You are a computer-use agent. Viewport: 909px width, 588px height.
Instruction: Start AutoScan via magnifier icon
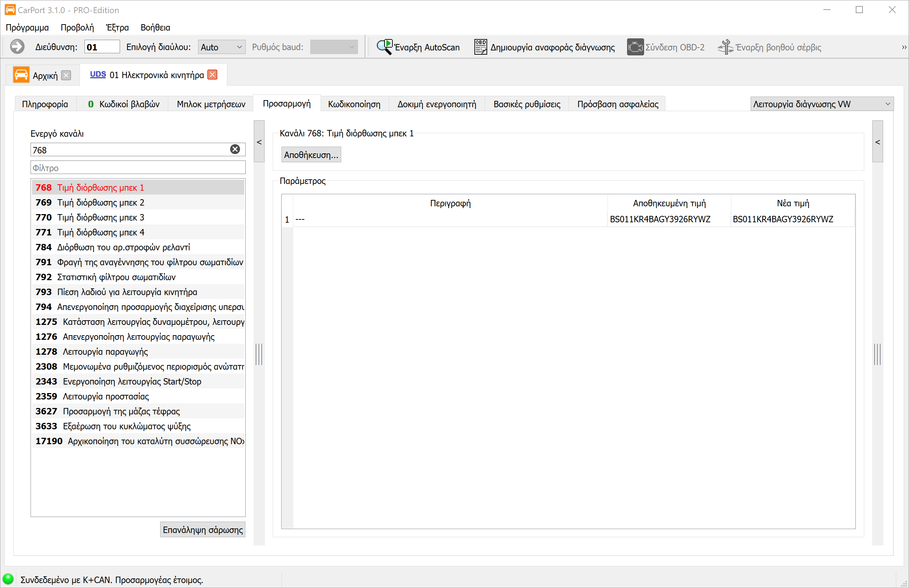tap(384, 47)
